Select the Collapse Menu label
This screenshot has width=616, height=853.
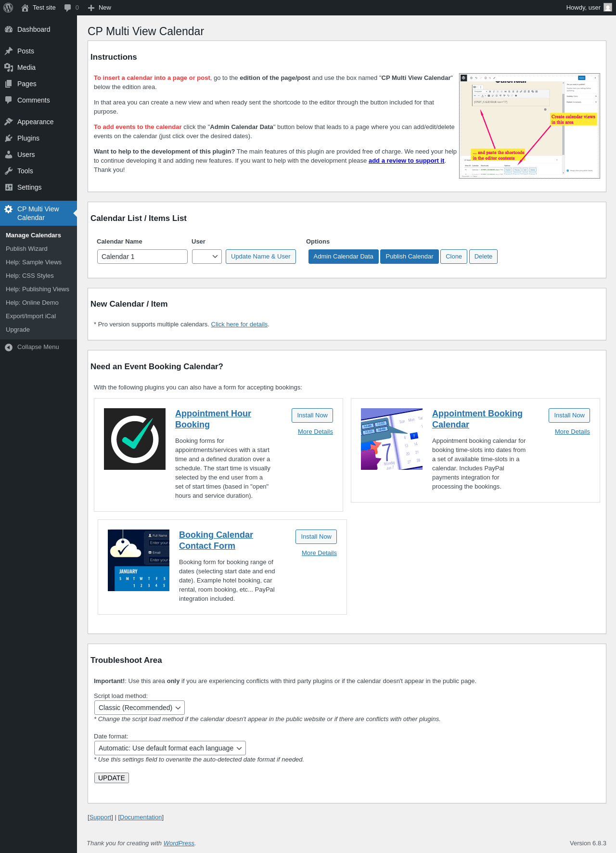coord(38,347)
